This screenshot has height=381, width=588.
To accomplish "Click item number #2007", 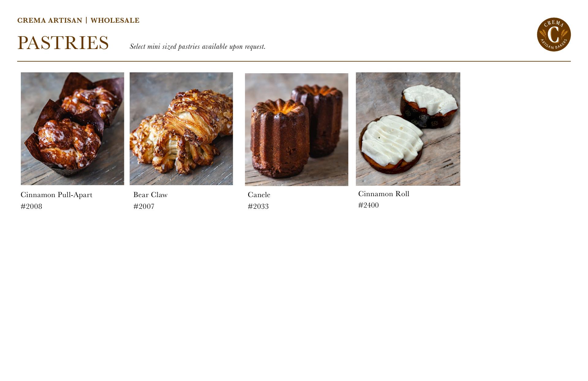I will [x=144, y=207].
